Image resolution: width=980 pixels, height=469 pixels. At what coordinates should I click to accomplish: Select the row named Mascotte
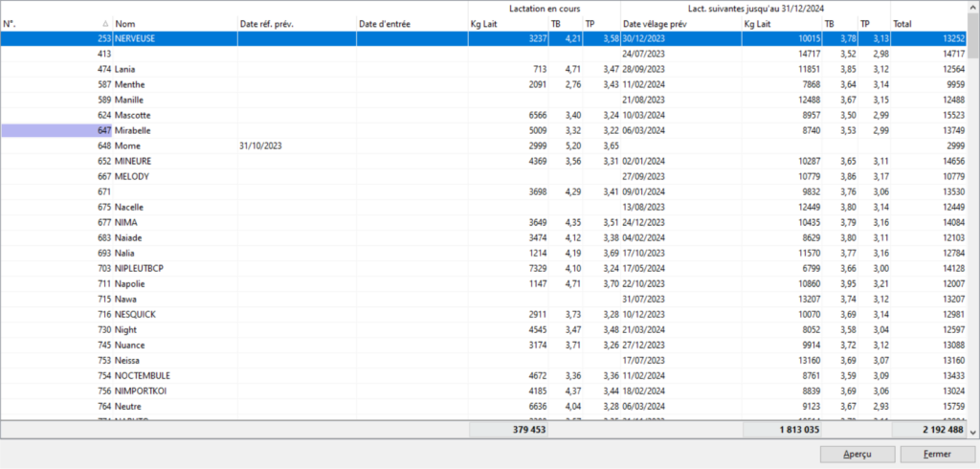point(484,115)
